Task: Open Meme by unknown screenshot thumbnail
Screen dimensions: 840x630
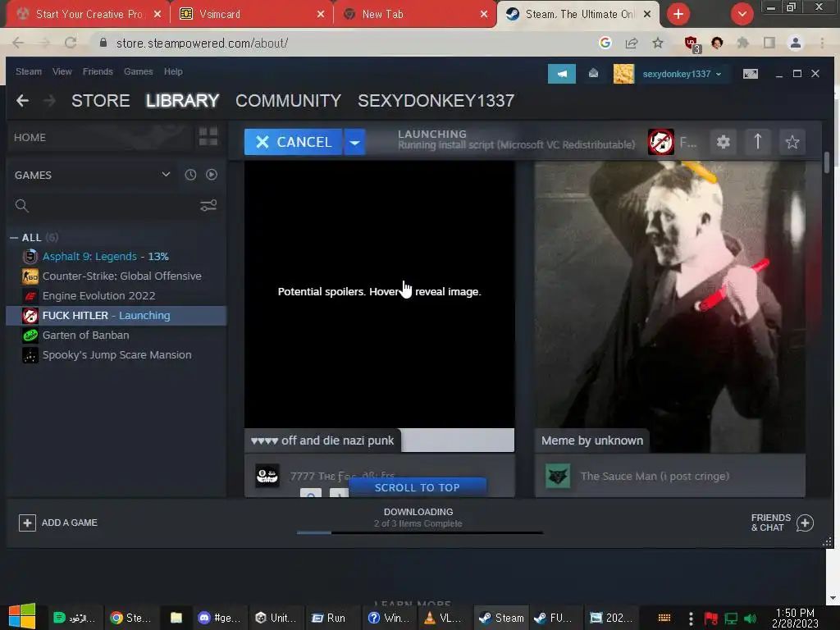Action: pyautogui.click(x=669, y=307)
